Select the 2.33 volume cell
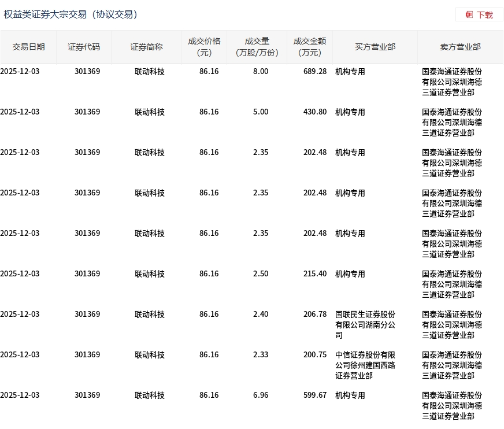The width and height of the screenshot is (504, 429). pyautogui.click(x=260, y=355)
